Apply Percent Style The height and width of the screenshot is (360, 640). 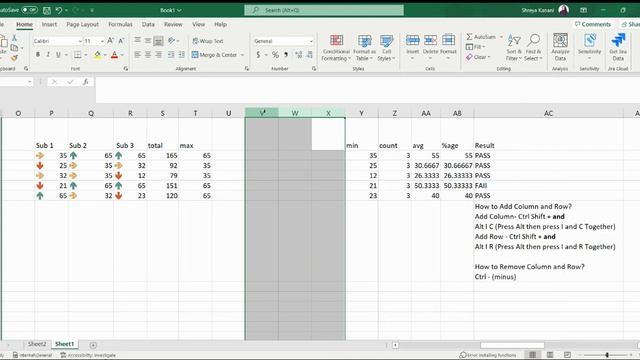[x=276, y=54]
